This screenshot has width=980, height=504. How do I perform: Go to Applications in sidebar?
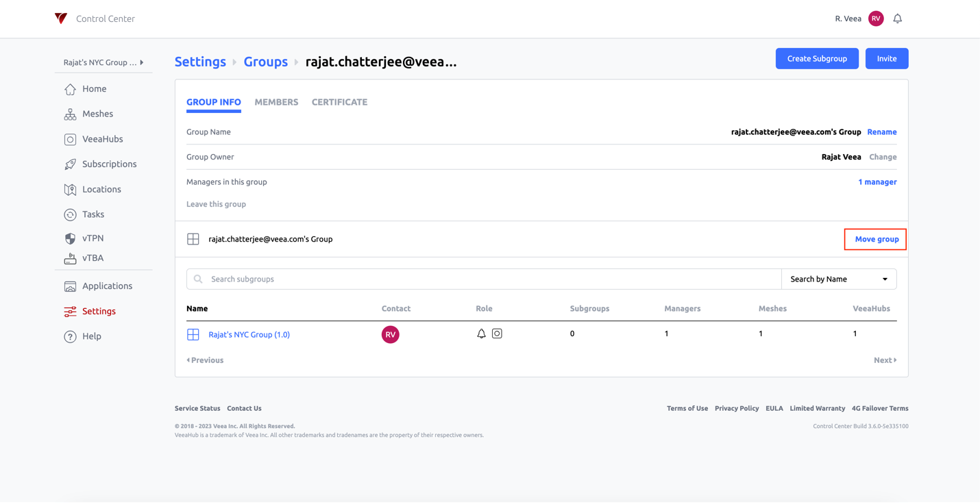(108, 286)
